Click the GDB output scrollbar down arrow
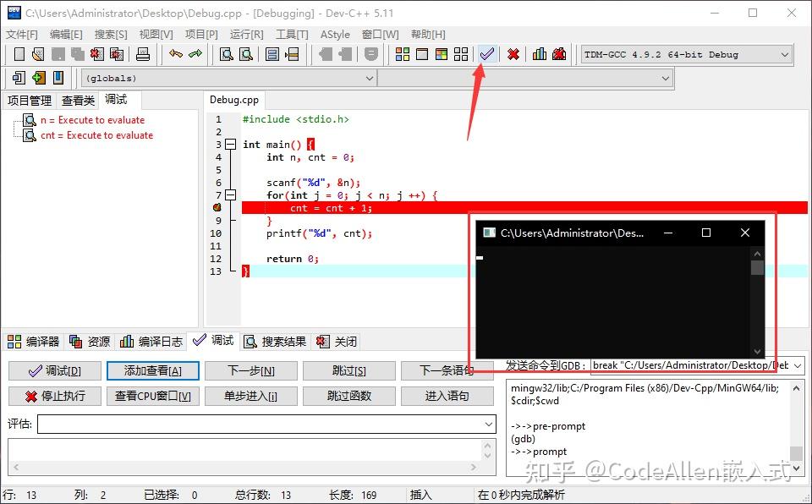812x504 pixels. (797, 468)
